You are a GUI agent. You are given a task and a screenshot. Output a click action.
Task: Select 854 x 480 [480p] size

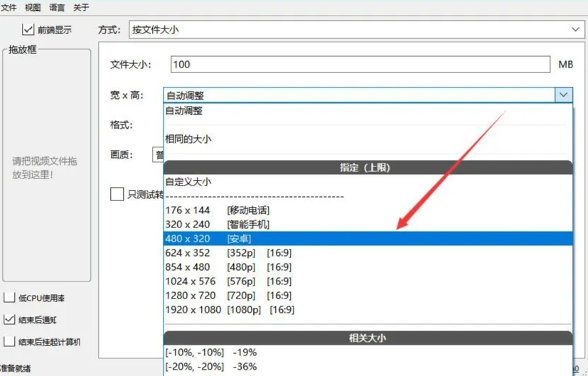pos(368,267)
